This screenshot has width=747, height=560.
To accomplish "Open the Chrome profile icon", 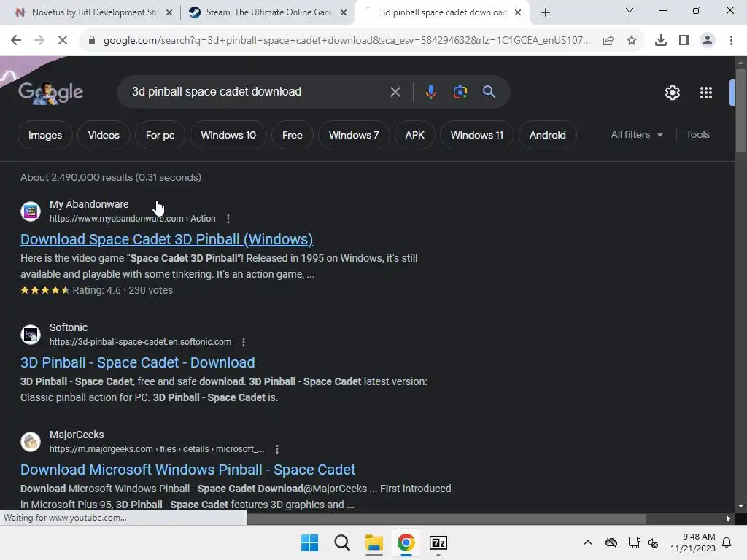I will [x=708, y=41].
